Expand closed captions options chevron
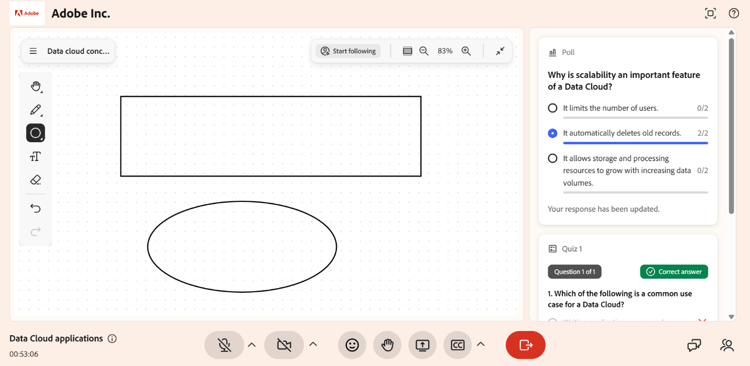This screenshot has height=366, width=750. coord(481,345)
